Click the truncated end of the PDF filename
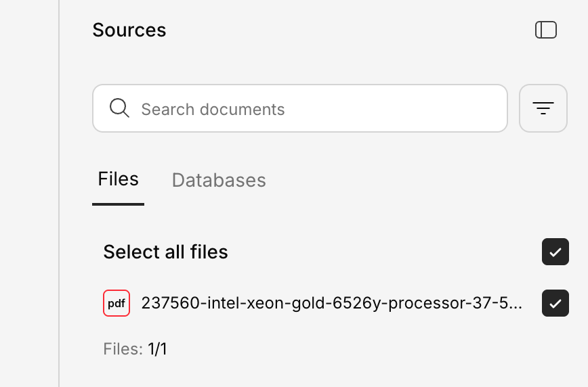This screenshot has width=588, height=387. (511, 303)
